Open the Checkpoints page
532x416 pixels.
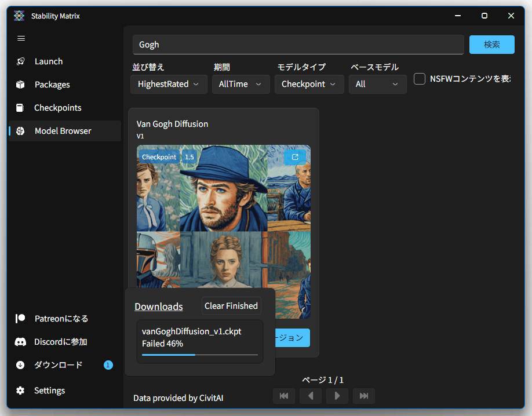click(x=65, y=108)
